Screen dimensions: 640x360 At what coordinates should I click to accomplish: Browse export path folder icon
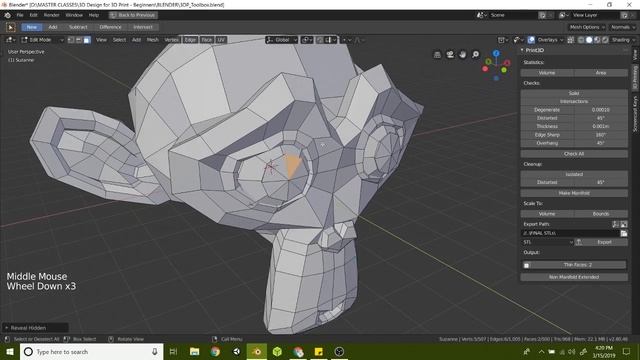click(x=624, y=233)
